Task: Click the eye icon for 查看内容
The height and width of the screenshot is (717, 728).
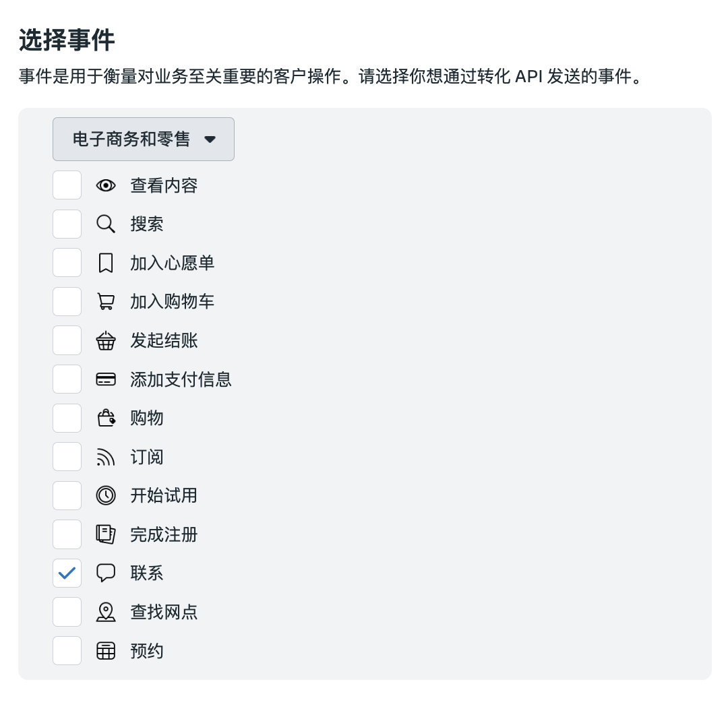Action: point(106,185)
